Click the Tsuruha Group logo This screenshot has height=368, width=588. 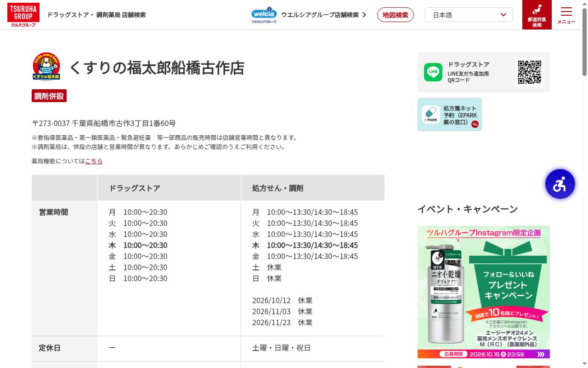point(23,15)
